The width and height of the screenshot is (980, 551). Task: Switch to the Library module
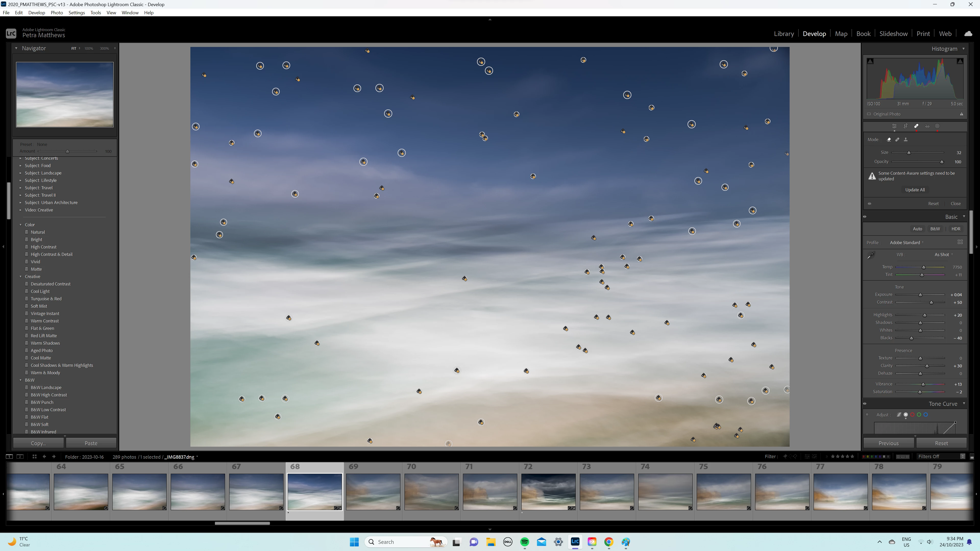point(784,34)
